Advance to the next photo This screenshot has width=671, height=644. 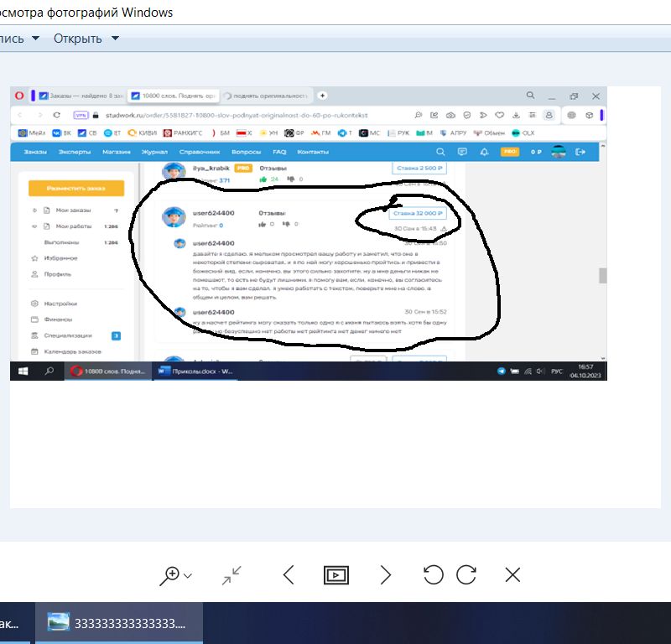(x=386, y=575)
